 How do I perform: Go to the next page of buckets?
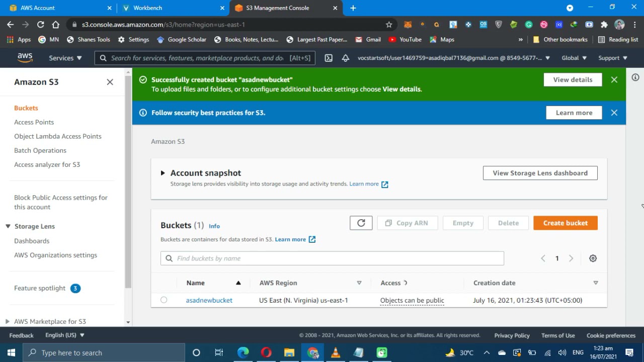tap(571, 258)
